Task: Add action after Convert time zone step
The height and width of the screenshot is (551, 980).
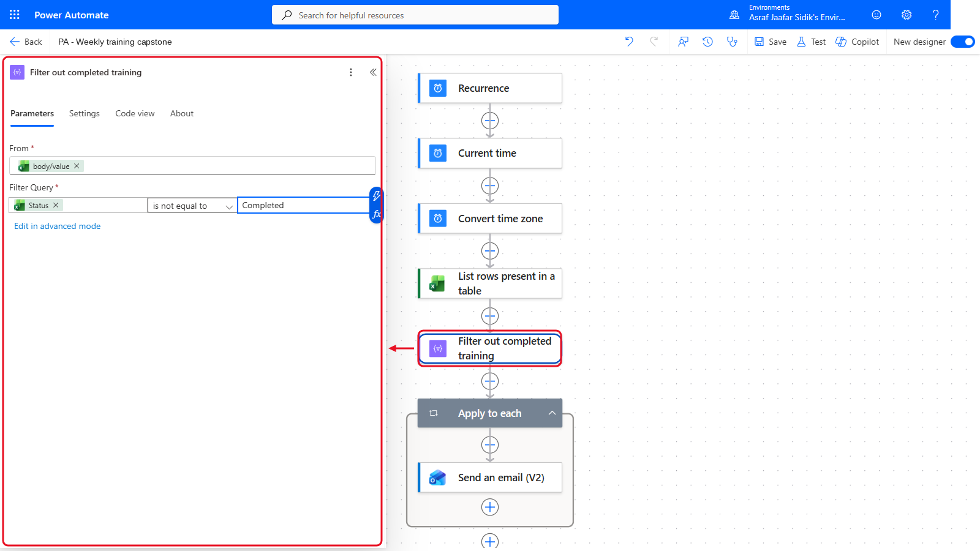Action: click(x=490, y=251)
